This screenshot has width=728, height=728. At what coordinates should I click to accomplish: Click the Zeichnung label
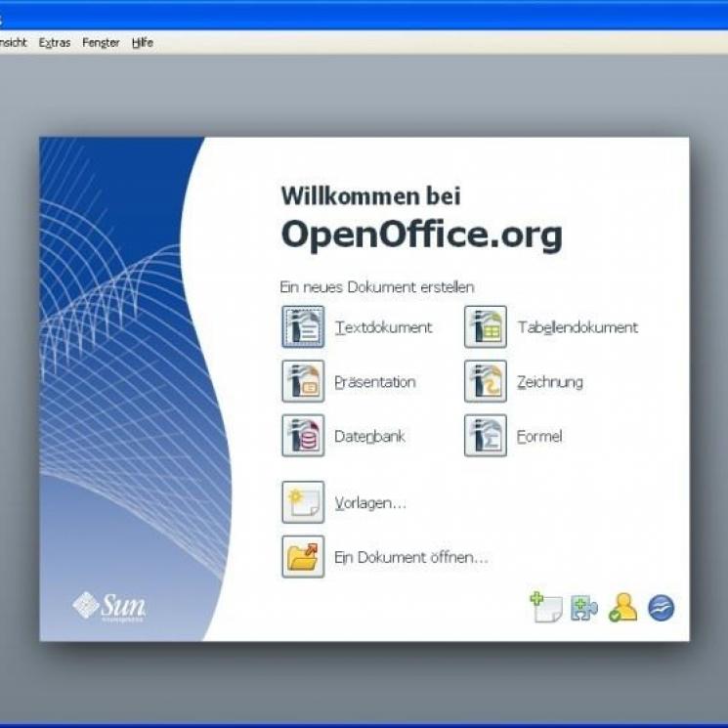point(550,382)
